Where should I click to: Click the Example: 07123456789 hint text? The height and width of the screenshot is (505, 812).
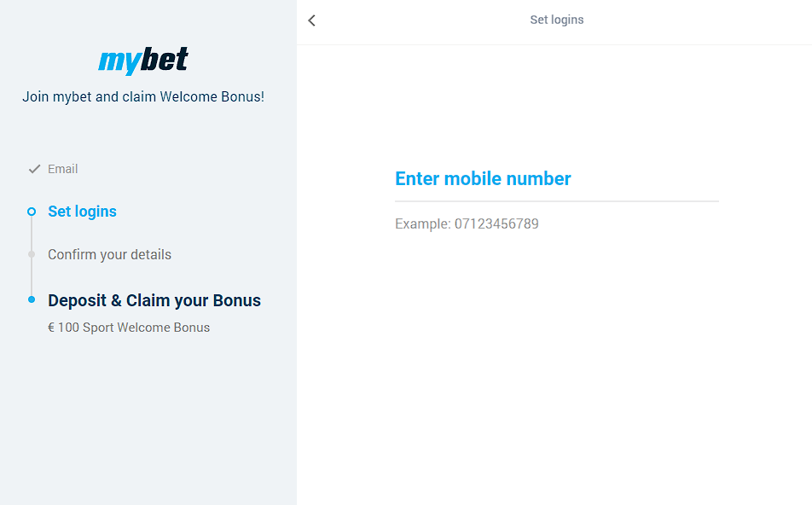[x=467, y=224]
